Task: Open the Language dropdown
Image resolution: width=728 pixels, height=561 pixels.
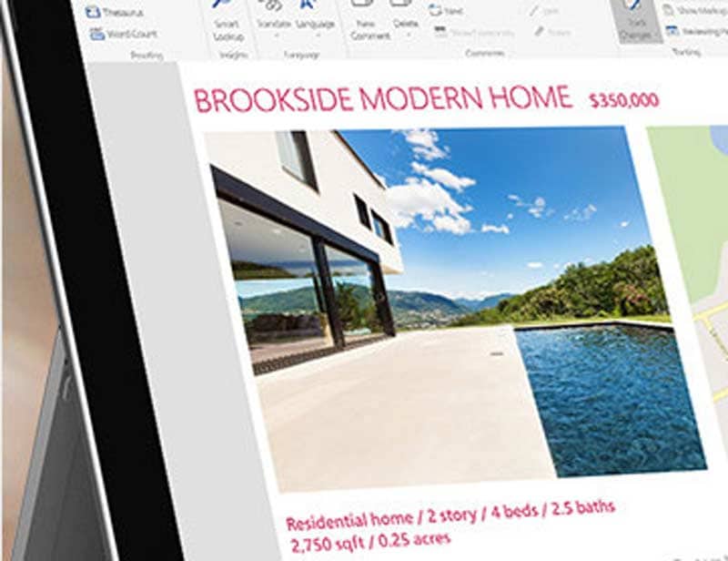Action: point(315,18)
